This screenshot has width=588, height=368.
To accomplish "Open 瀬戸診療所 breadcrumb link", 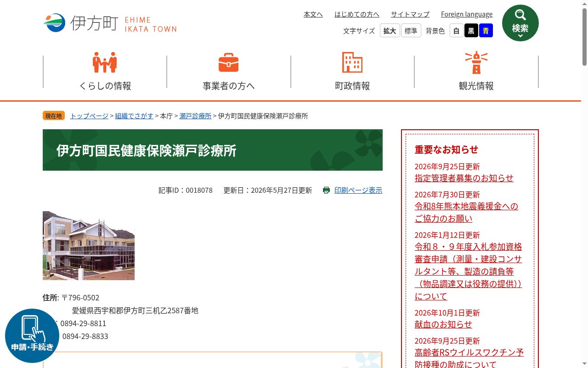I will click(196, 116).
